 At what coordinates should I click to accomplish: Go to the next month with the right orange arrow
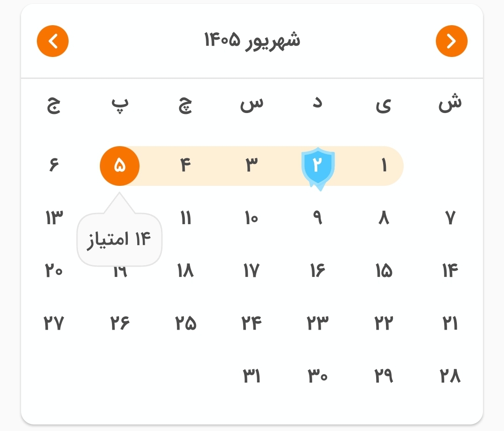click(x=452, y=41)
